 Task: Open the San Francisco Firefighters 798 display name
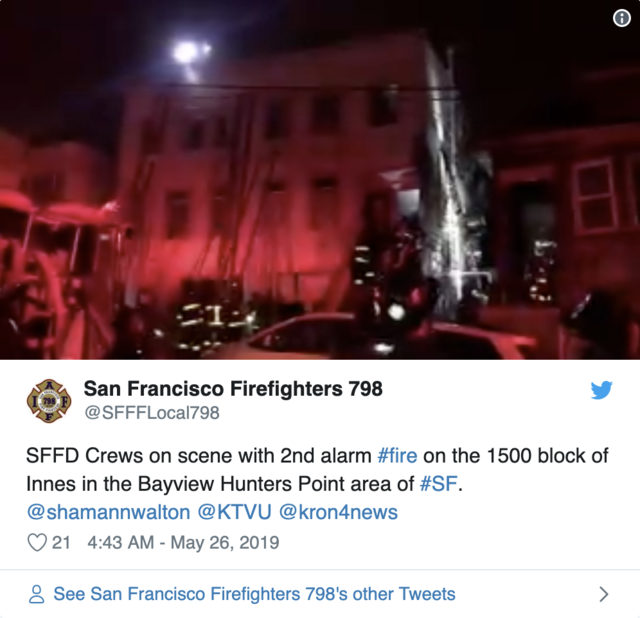233,388
